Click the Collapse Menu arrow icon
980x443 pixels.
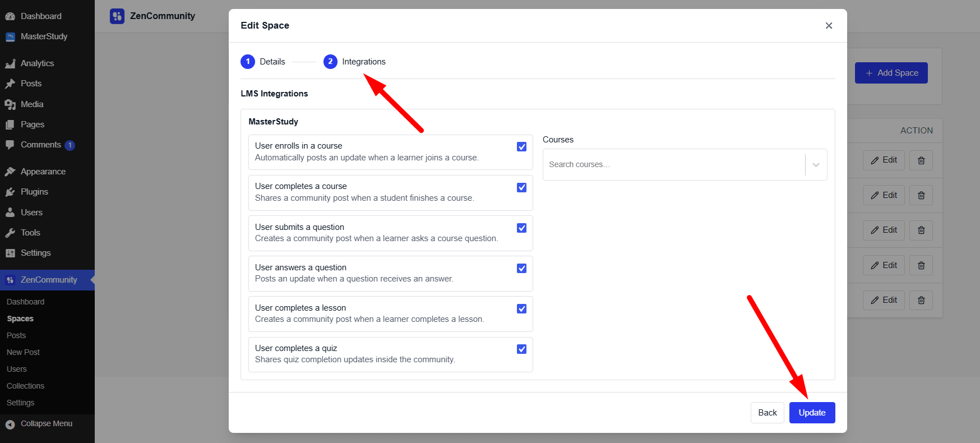pyautogui.click(x=10, y=424)
